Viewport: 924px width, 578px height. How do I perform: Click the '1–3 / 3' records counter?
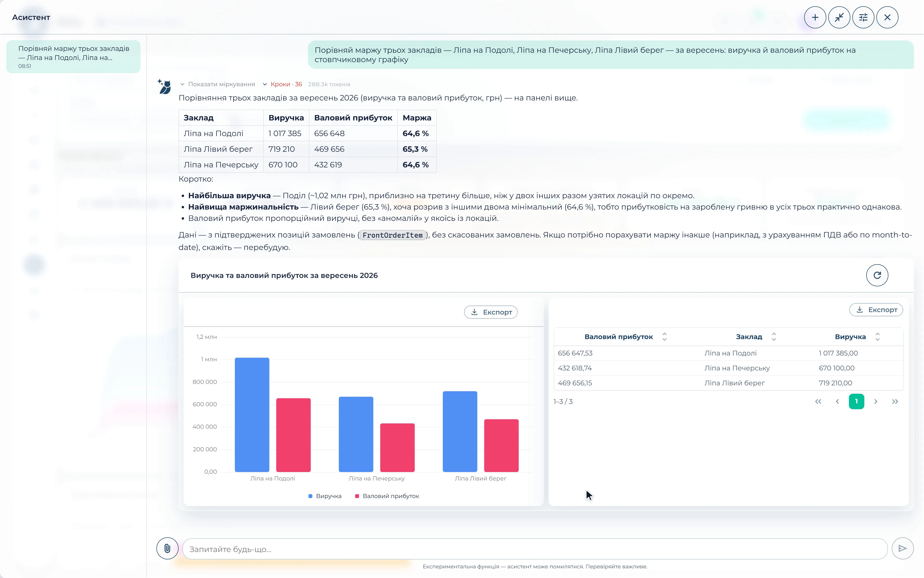(563, 401)
